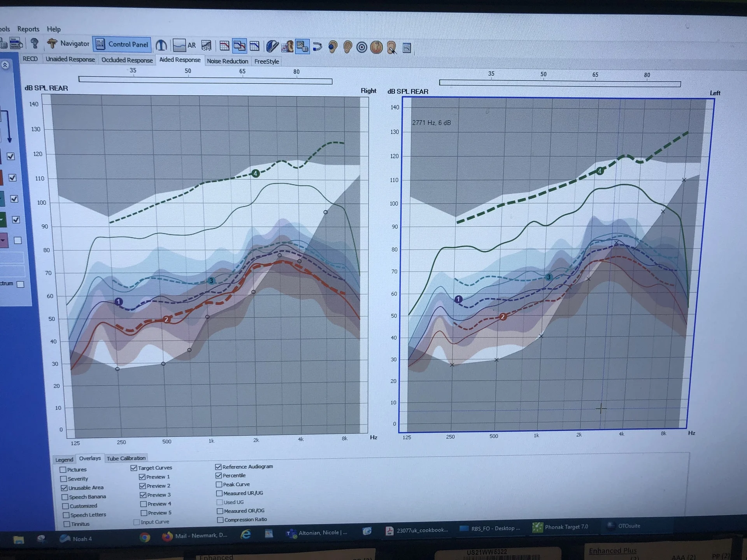Viewport: 747px width, 560px height.
Task: Open the Navigator signpost panel
Action: 68,44
